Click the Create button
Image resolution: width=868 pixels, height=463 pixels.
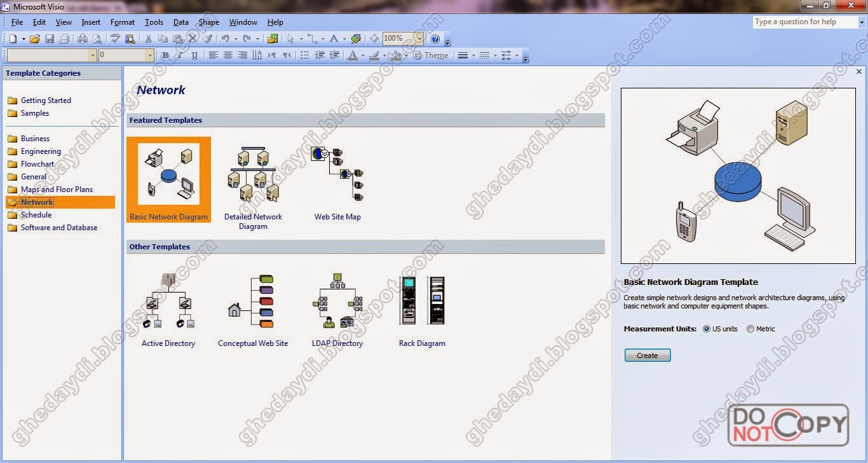click(647, 355)
